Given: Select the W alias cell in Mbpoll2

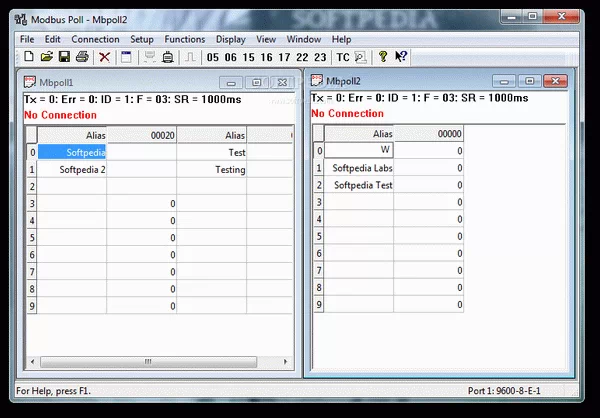Looking at the screenshot, I should tap(359, 150).
